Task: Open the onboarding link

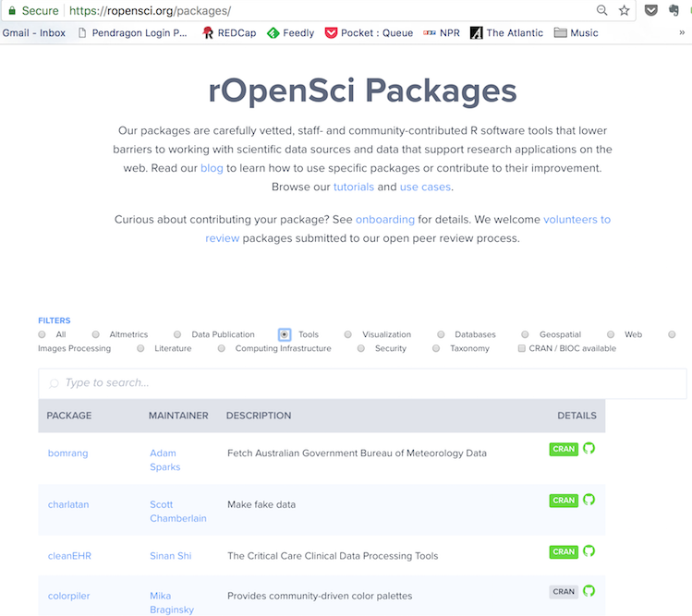Action: point(385,220)
